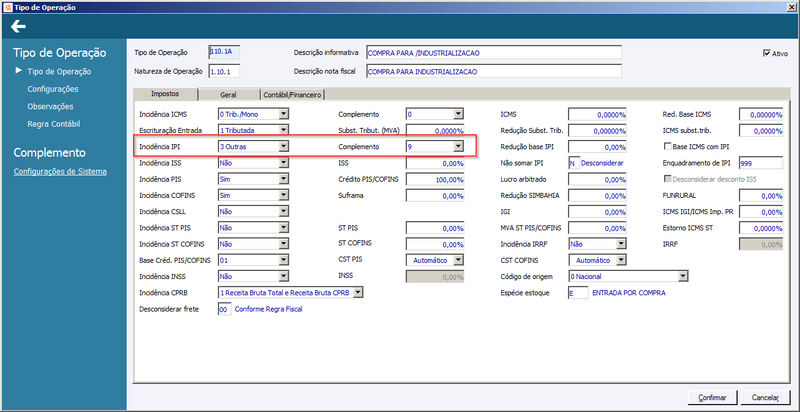The height and width of the screenshot is (412, 800).
Task: Select Regra Contábil in sidebar
Action: [x=54, y=124]
